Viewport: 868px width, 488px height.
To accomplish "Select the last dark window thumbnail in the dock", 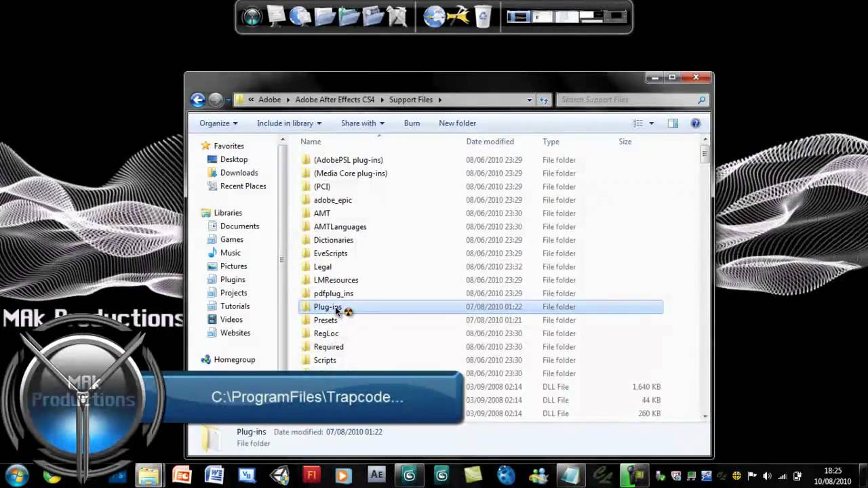I will pos(616,17).
